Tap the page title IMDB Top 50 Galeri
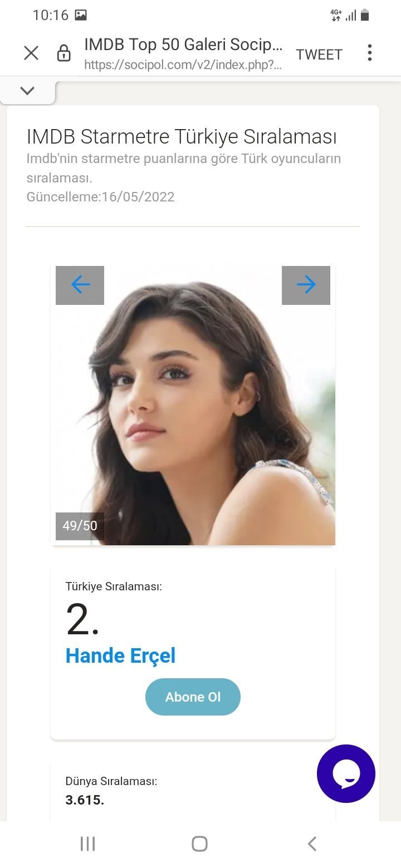This screenshot has width=401, height=868. (x=183, y=45)
